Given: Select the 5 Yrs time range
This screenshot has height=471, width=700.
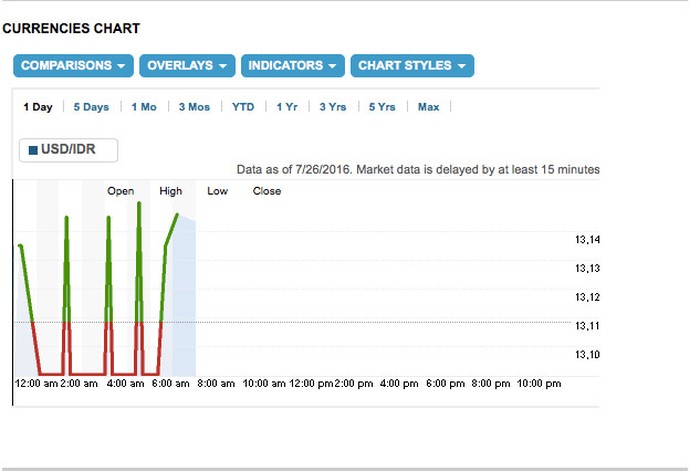Looking at the screenshot, I should pos(382,107).
